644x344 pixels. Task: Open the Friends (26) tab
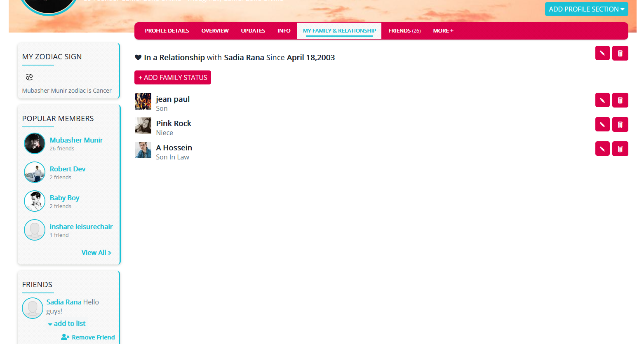(404, 31)
